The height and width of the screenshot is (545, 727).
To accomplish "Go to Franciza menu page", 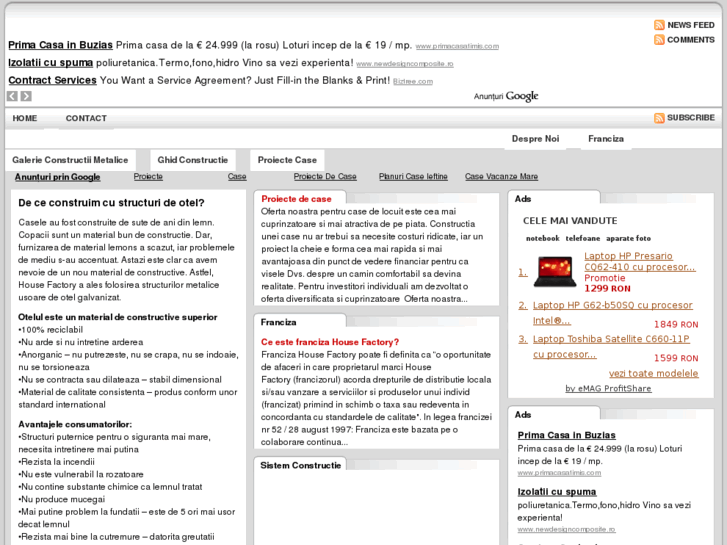I will point(606,139).
